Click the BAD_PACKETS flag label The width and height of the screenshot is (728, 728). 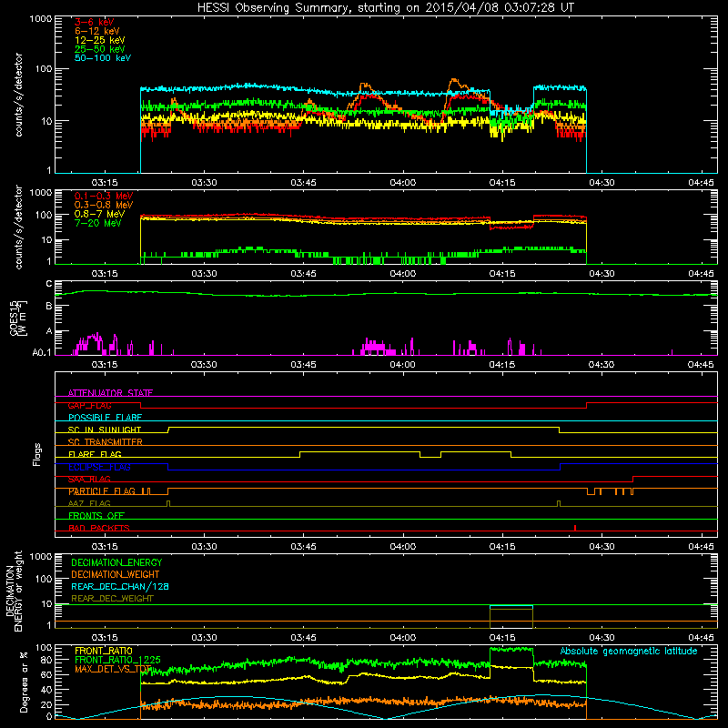coord(99,528)
